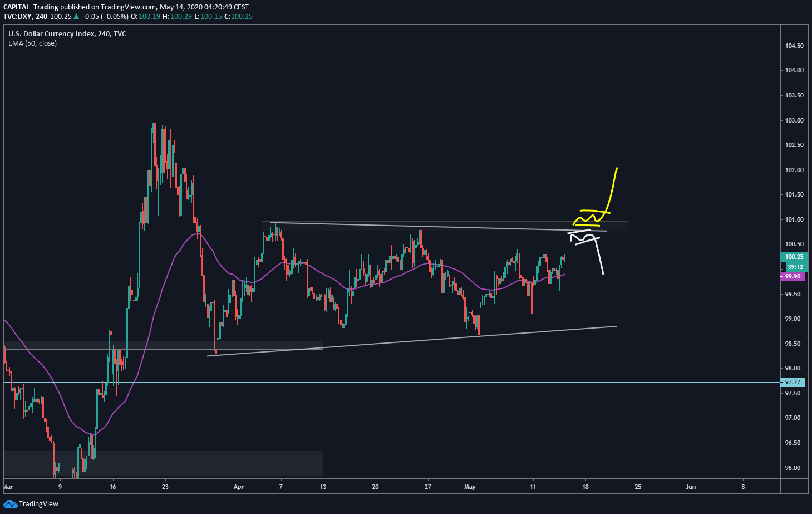Open the TradingView wordmark link at bottom

click(38, 503)
